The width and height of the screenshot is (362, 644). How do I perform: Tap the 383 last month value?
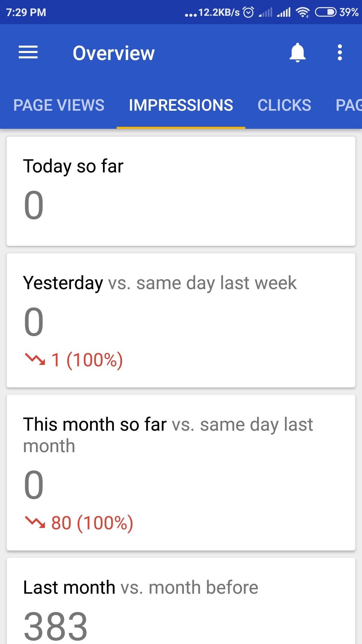point(56,626)
